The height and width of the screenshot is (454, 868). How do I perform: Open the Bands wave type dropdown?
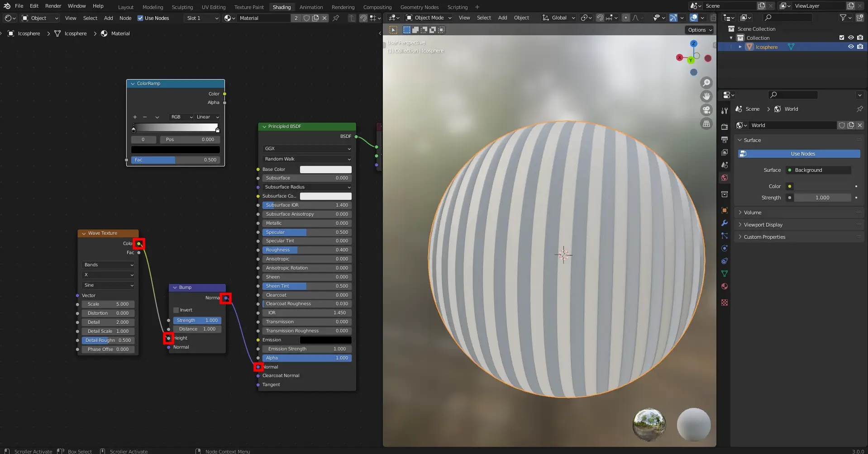tap(109, 265)
